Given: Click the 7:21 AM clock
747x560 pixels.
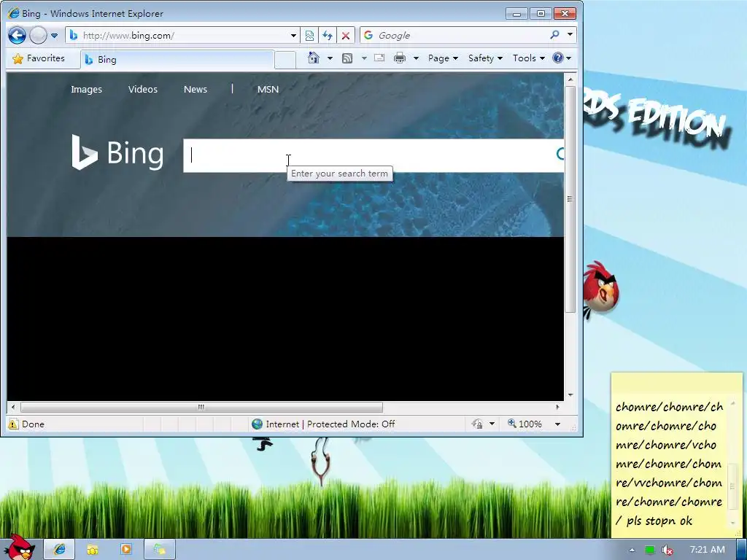Looking at the screenshot, I should (x=707, y=550).
